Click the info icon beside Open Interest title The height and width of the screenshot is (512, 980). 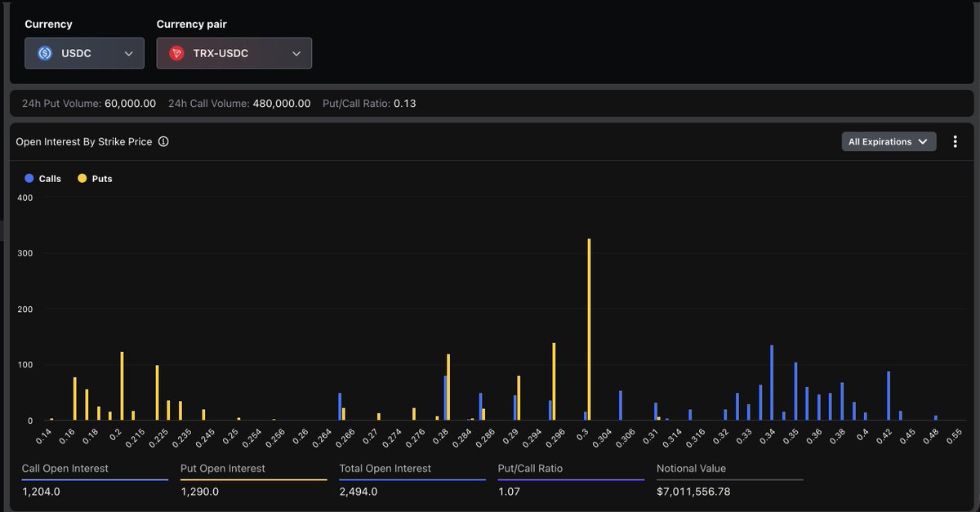pyautogui.click(x=163, y=142)
